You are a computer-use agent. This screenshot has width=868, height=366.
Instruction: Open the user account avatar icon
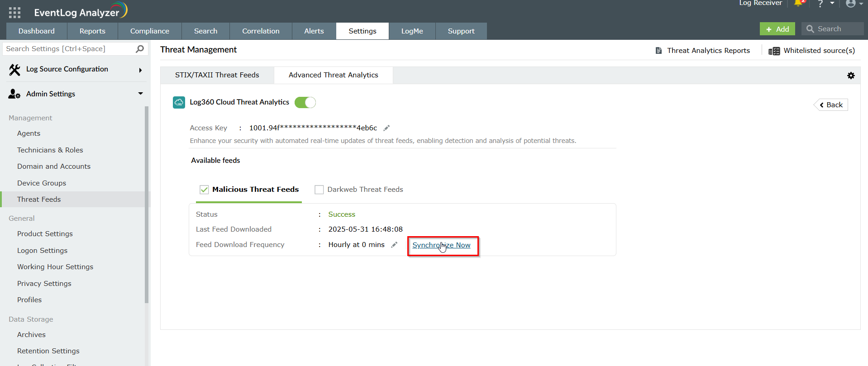pos(851,4)
